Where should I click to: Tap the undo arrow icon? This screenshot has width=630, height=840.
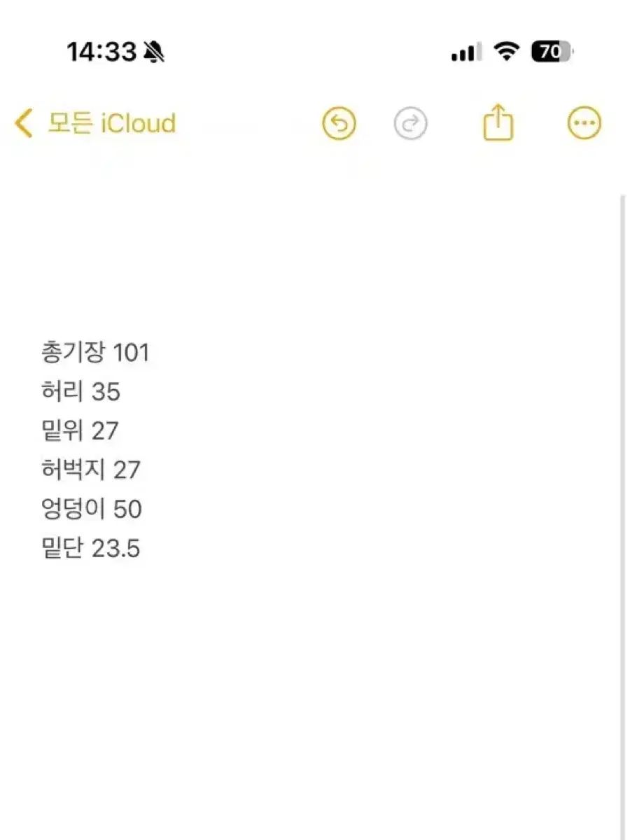click(x=339, y=125)
